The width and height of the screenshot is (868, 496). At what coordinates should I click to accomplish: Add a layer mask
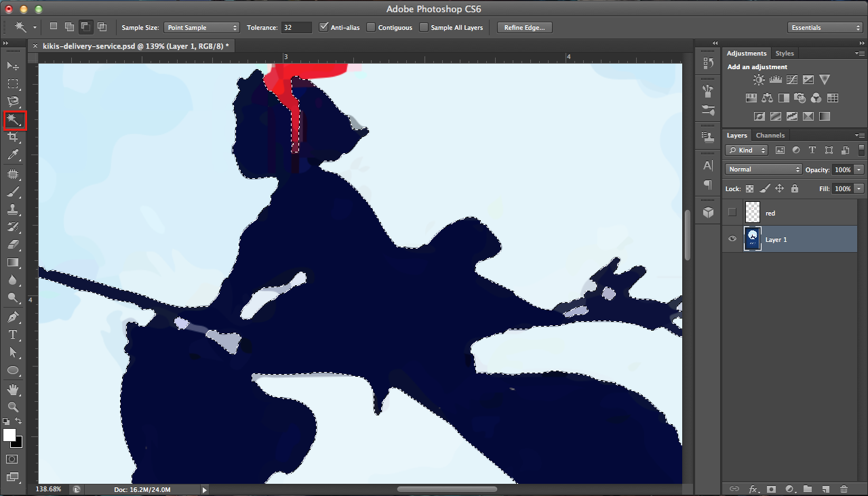click(x=771, y=489)
